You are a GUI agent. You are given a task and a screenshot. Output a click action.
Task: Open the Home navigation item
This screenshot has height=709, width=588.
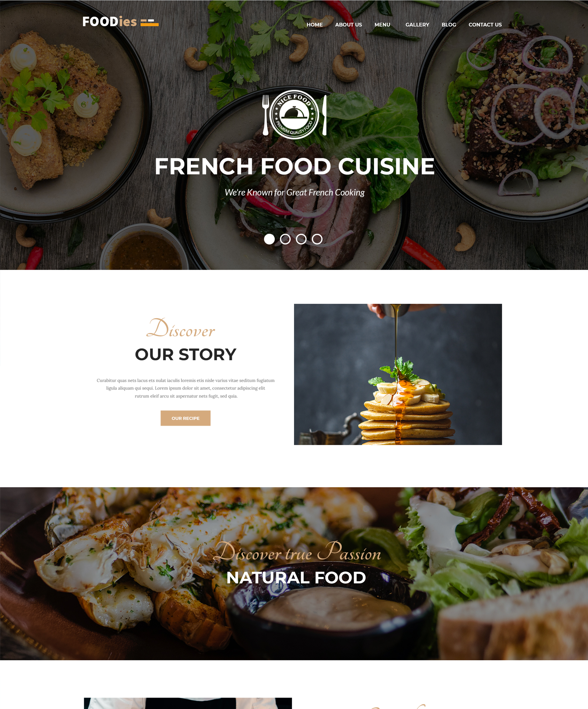point(315,25)
